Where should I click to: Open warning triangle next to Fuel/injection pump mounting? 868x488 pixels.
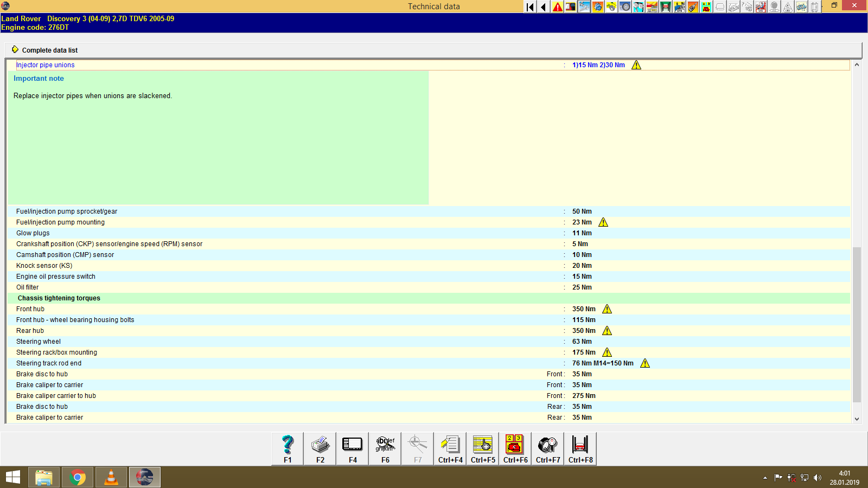(603, 222)
